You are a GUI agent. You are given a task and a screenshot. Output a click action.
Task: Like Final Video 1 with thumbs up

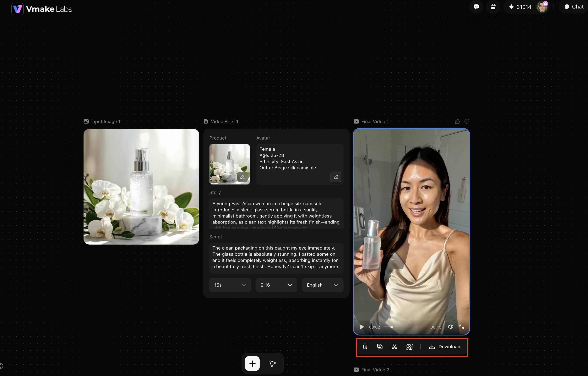457,121
